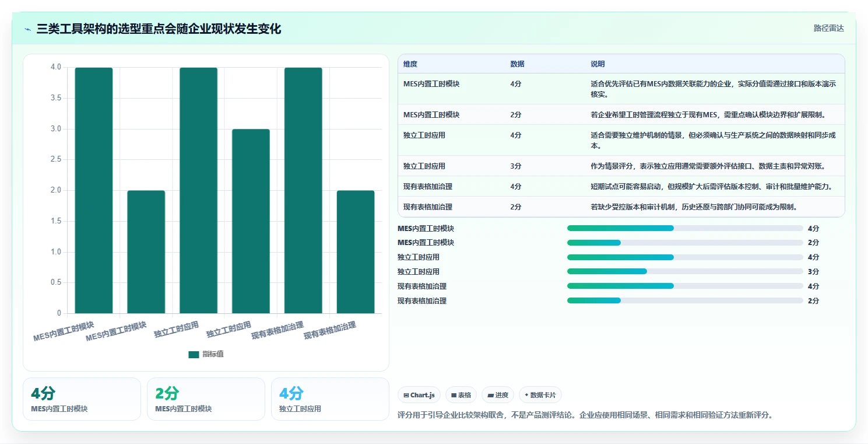Click the pulse icon beside the page title
Viewport: 868px width, 444px height.
coord(28,29)
